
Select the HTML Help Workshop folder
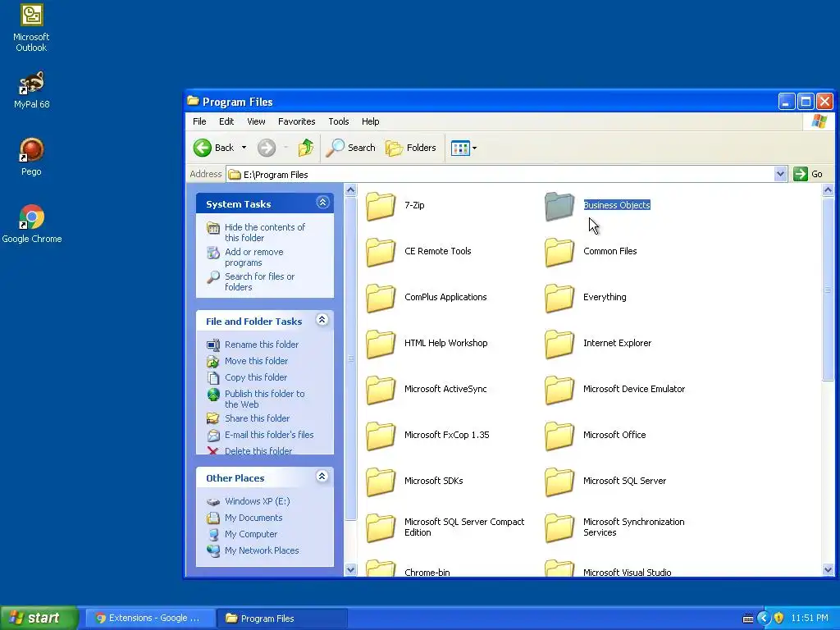[x=427, y=344]
